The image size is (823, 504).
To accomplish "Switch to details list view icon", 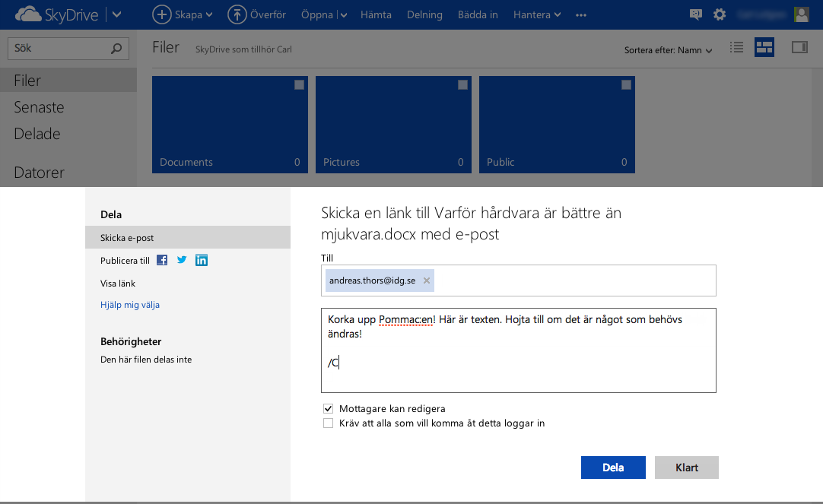I will pyautogui.click(x=736, y=48).
